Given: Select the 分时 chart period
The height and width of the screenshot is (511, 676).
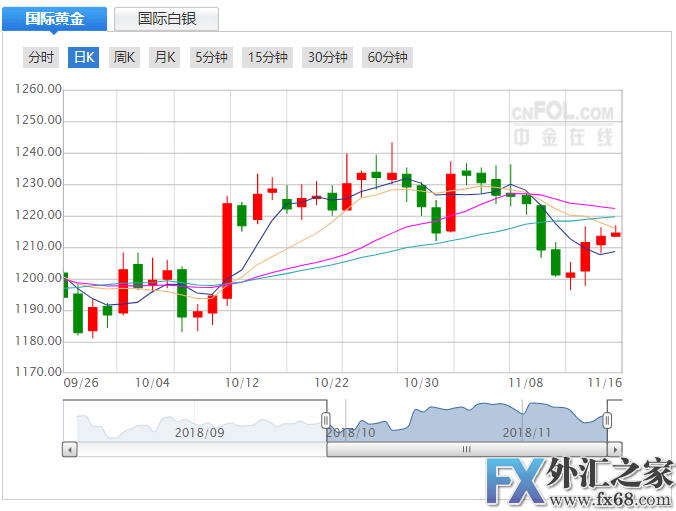Looking at the screenshot, I should pyautogui.click(x=42, y=57).
